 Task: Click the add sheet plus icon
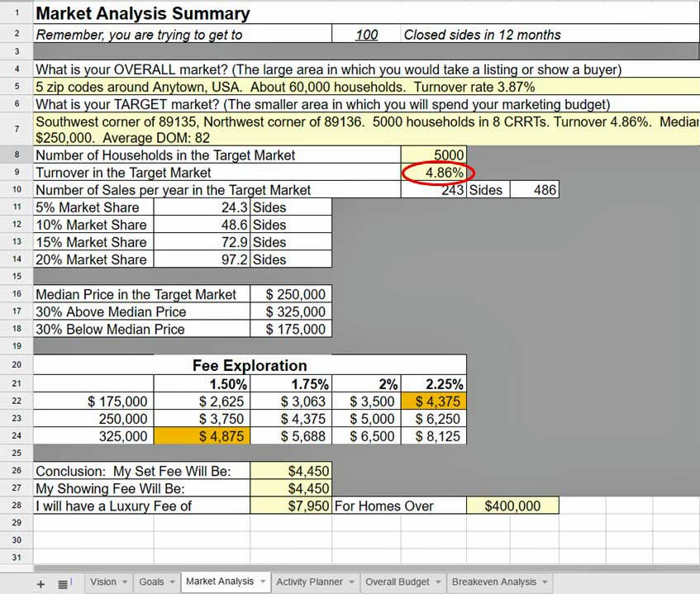coord(40,583)
